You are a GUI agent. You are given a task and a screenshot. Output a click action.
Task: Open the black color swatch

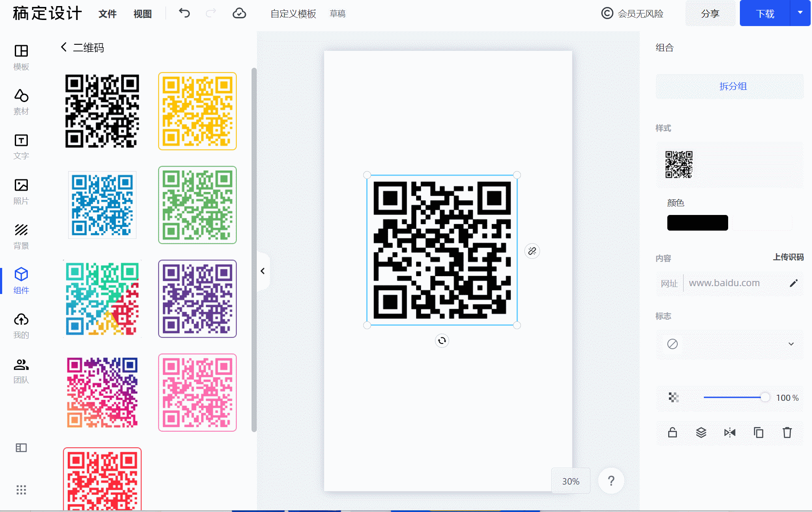pyautogui.click(x=698, y=223)
